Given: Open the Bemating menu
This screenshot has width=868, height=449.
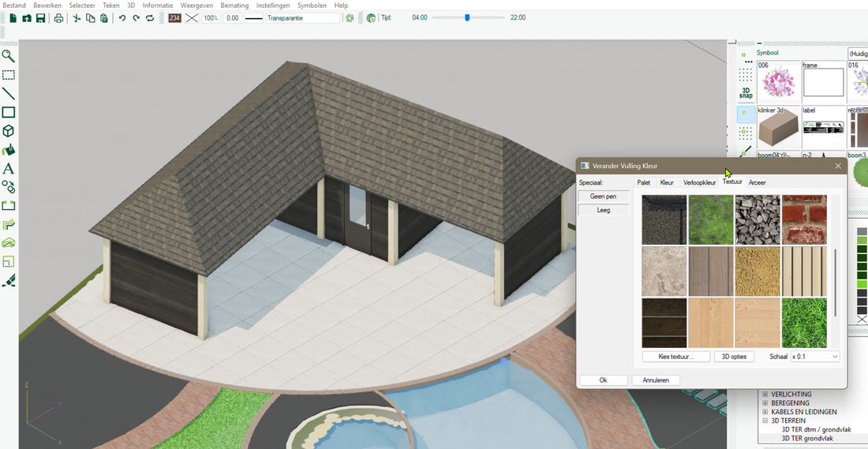Looking at the screenshot, I should [x=234, y=5].
